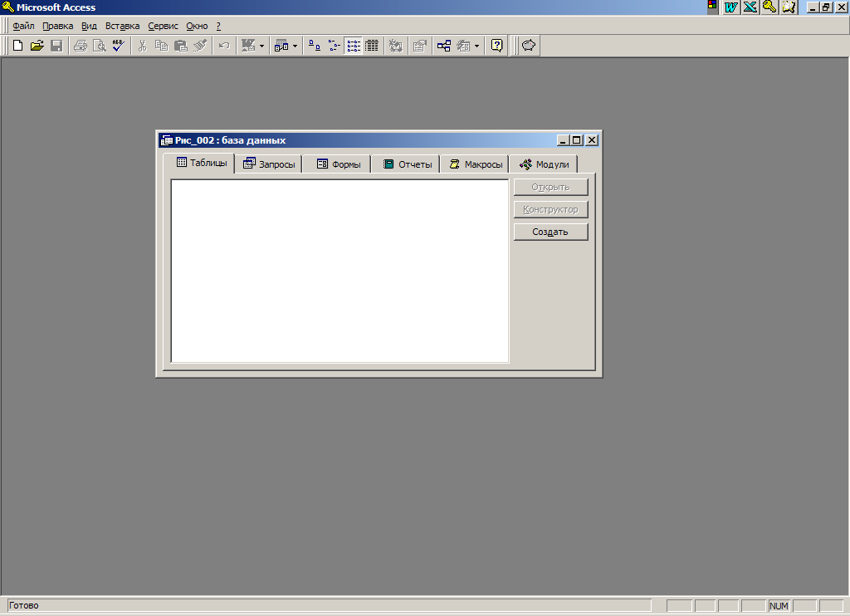
Task: Expand the OfficeLinks dropdown arrow
Action: (x=261, y=46)
